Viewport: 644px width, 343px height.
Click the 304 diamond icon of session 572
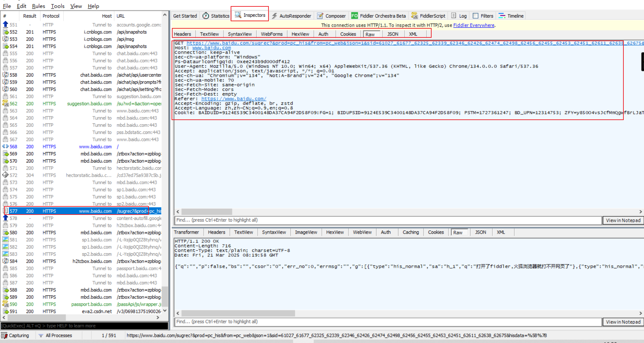point(5,175)
